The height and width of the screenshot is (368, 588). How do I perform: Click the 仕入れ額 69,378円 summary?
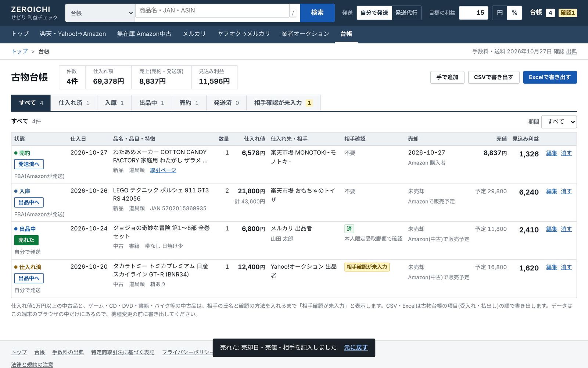coord(108,77)
